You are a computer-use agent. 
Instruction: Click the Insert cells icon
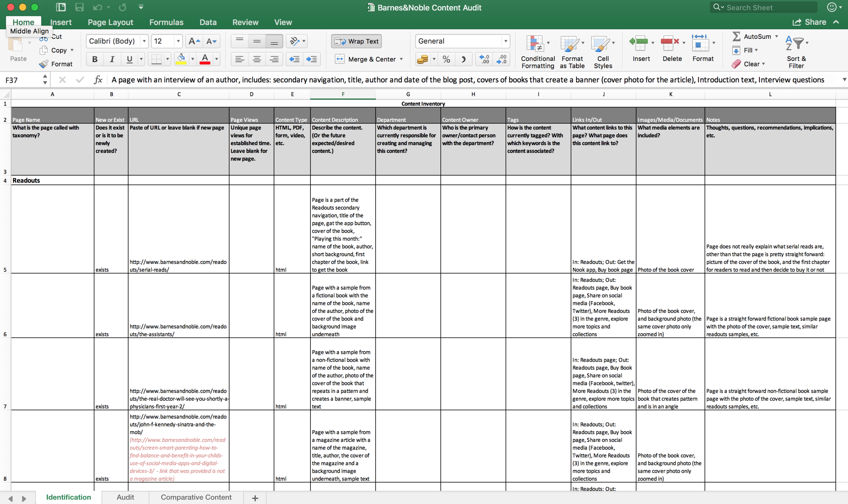click(638, 43)
